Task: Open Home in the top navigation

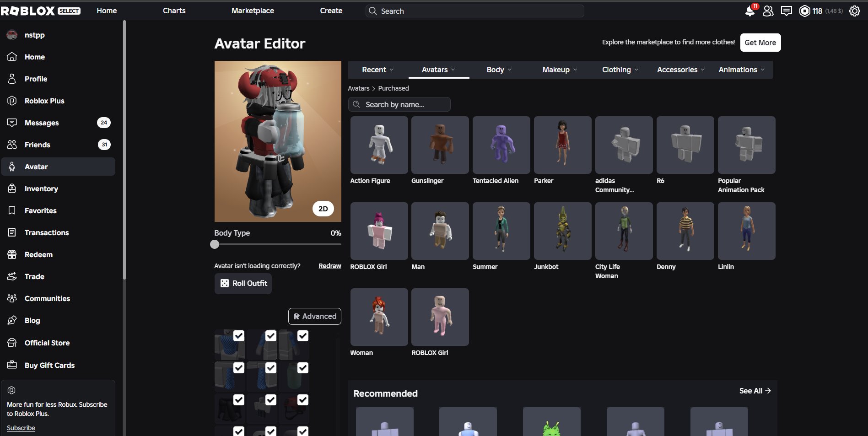Action: (107, 11)
